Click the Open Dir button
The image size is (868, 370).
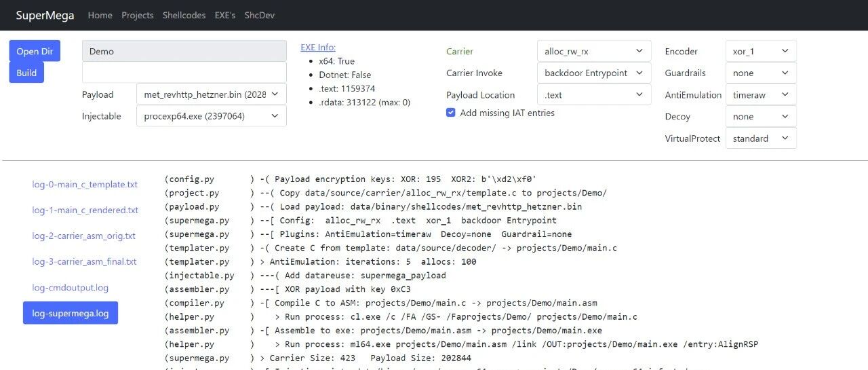[35, 51]
